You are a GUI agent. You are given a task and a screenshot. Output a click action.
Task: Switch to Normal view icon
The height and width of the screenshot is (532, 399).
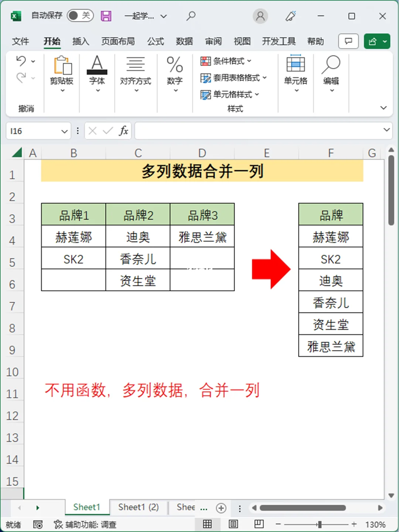coord(207,524)
